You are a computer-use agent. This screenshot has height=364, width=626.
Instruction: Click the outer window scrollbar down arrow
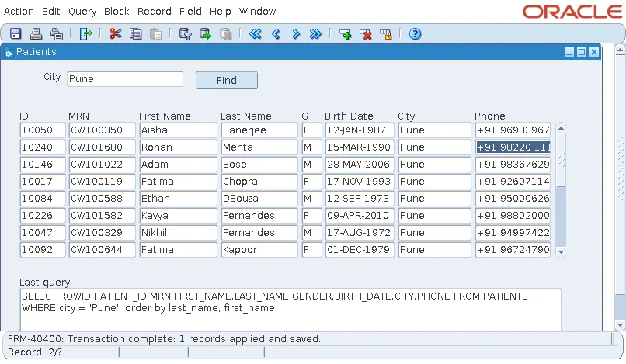(620, 325)
